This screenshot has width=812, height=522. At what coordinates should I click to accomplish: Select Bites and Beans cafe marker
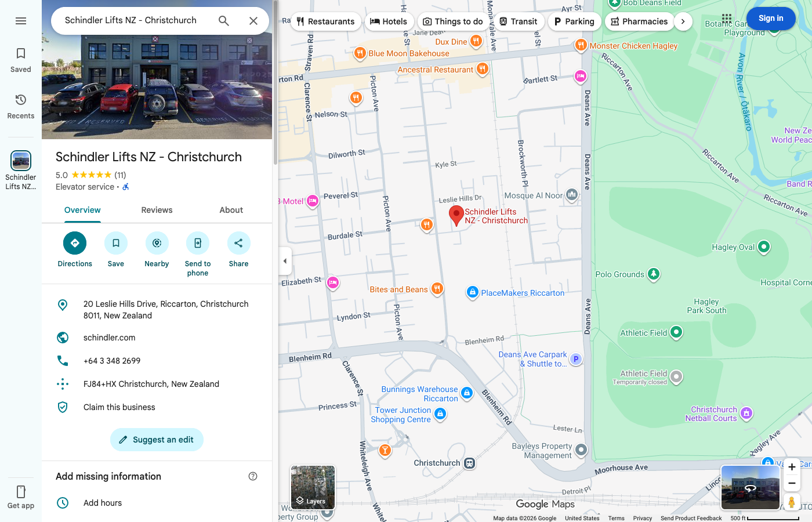click(437, 289)
